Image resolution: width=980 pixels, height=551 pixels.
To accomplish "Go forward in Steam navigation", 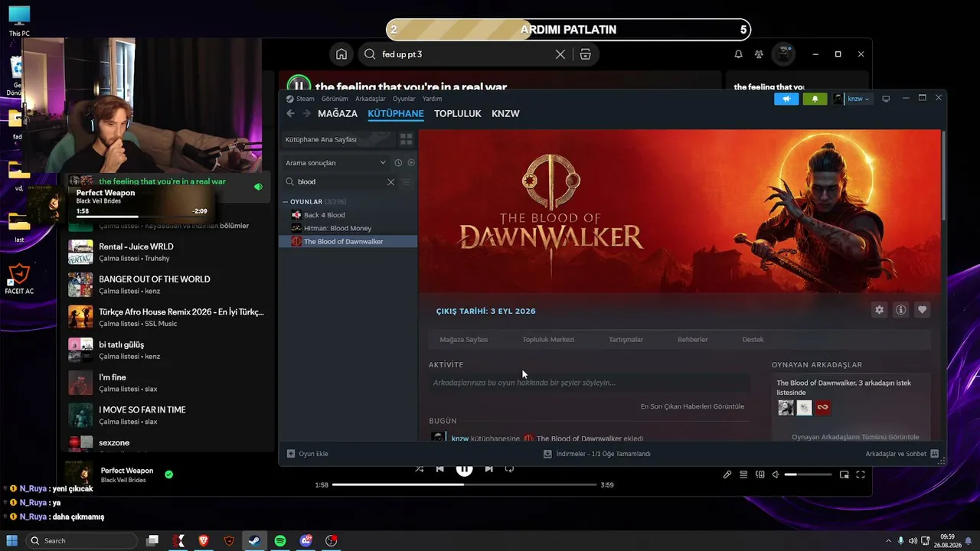I will tap(307, 113).
